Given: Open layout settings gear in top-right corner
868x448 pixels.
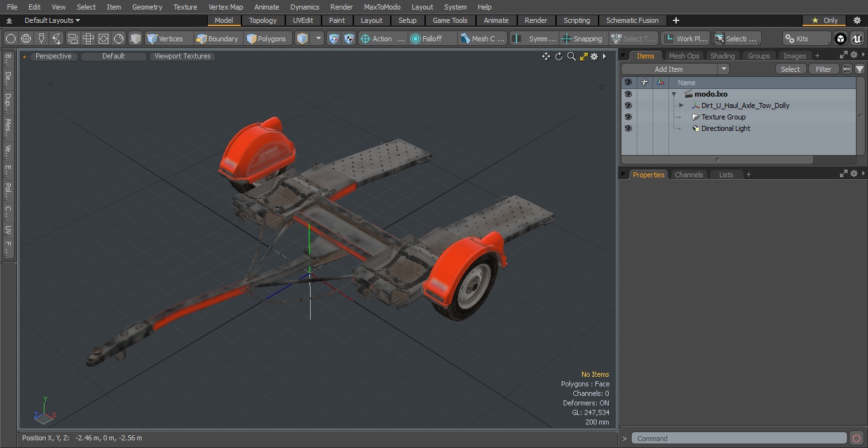Looking at the screenshot, I should coord(857,20).
